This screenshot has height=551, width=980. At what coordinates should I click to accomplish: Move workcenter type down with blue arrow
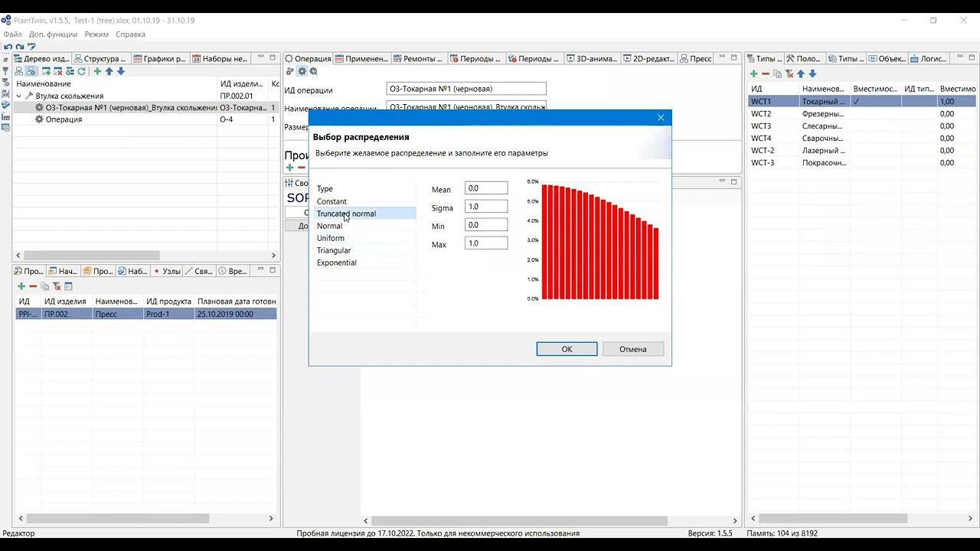click(x=812, y=73)
